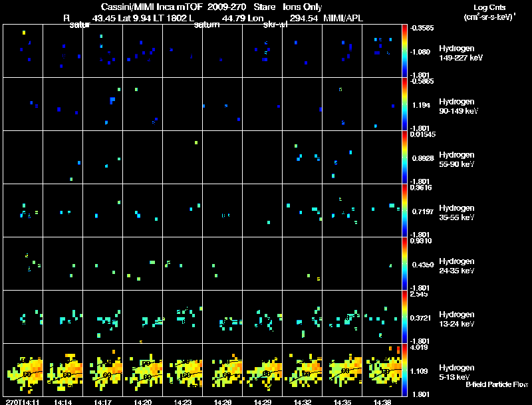Click the 'B-field Particle Flow' label
The image size is (532, 405).
pyautogui.click(x=497, y=384)
